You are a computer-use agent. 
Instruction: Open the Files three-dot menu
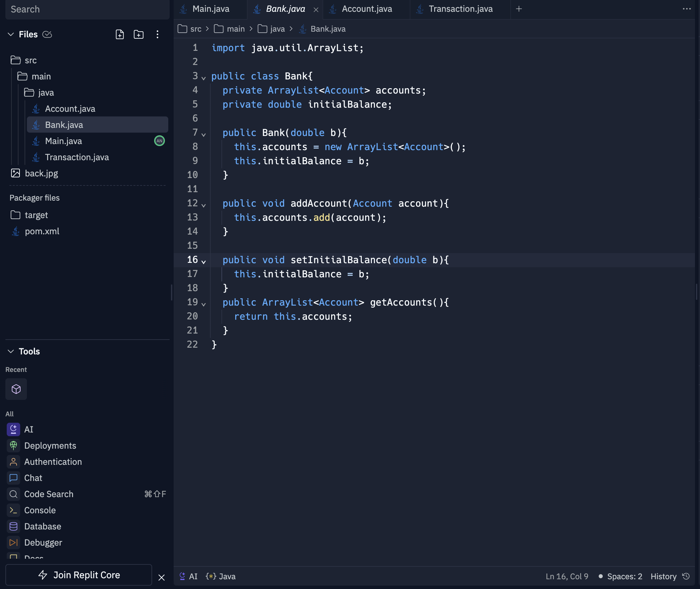click(157, 34)
